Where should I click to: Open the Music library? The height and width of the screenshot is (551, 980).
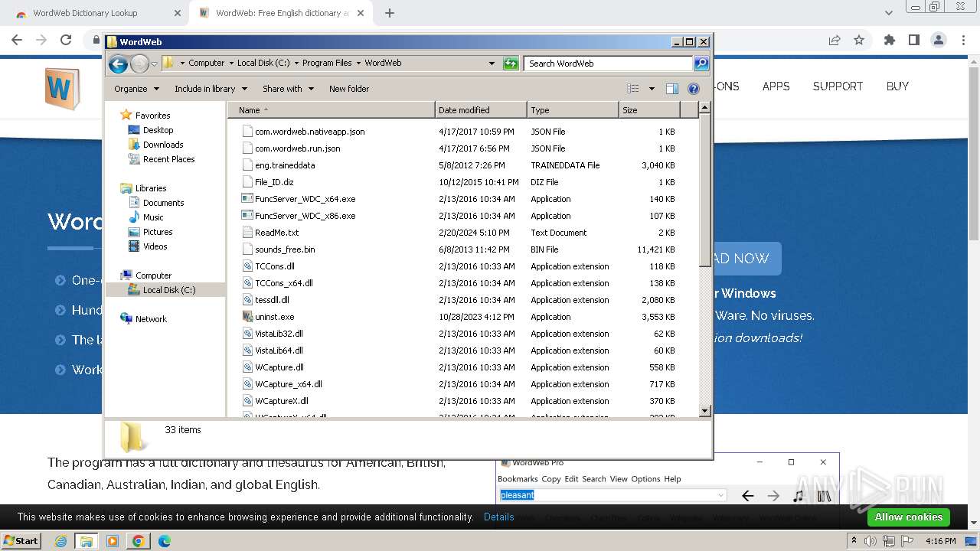coord(153,217)
